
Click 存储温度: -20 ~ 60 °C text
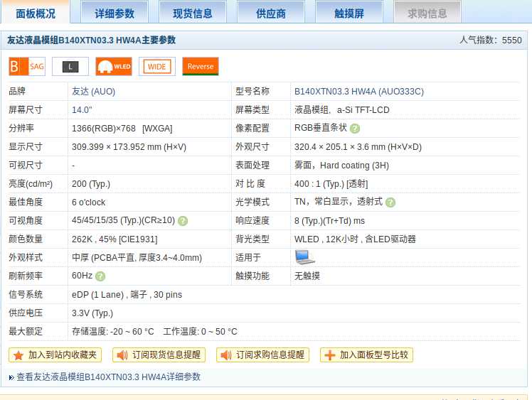click(x=113, y=332)
